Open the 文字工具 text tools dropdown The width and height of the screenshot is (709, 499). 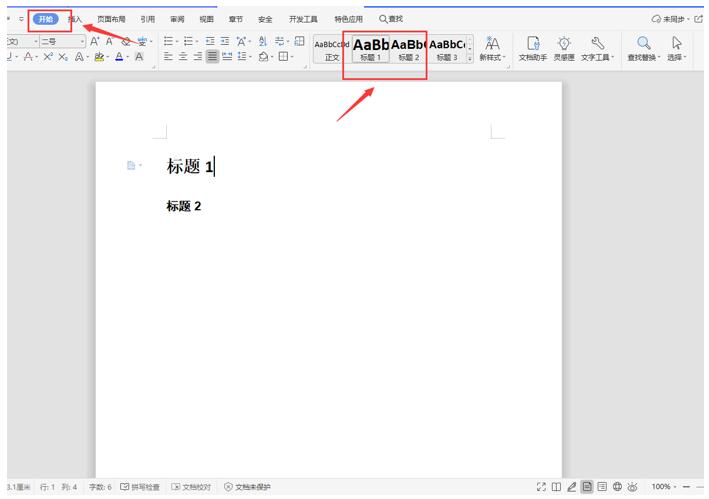[x=598, y=49]
